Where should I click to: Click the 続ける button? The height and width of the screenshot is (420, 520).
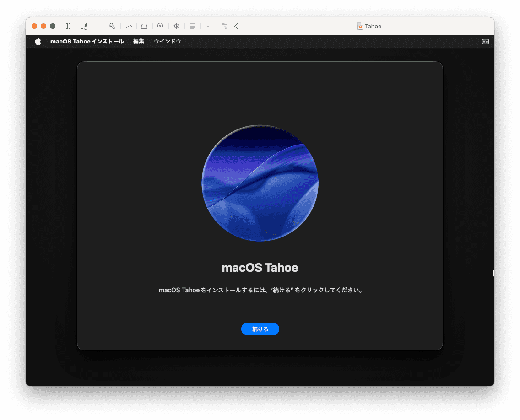pyautogui.click(x=260, y=329)
